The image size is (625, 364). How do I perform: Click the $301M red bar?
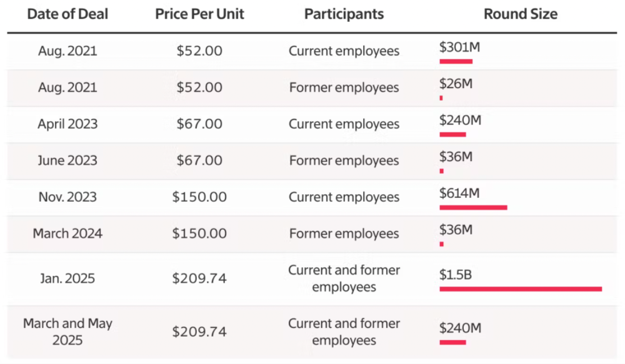click(x=456, y=61)
